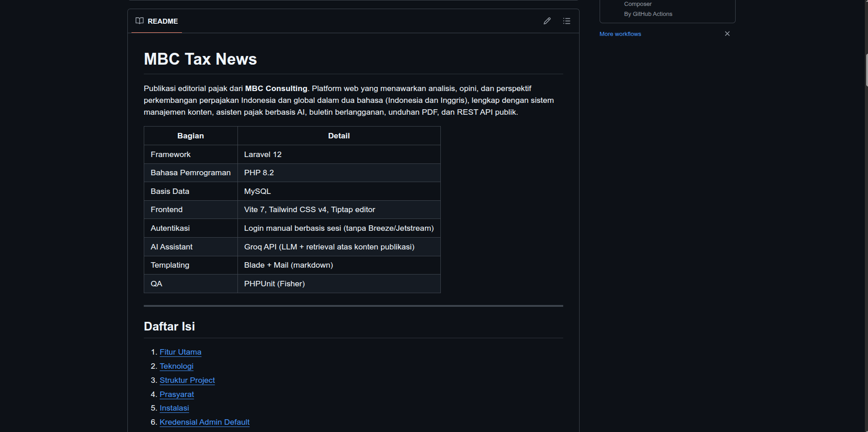Viewport: 868px width, 432px height.
Task: Open Kredensial Admin Default link
Action: pos(204,422)
